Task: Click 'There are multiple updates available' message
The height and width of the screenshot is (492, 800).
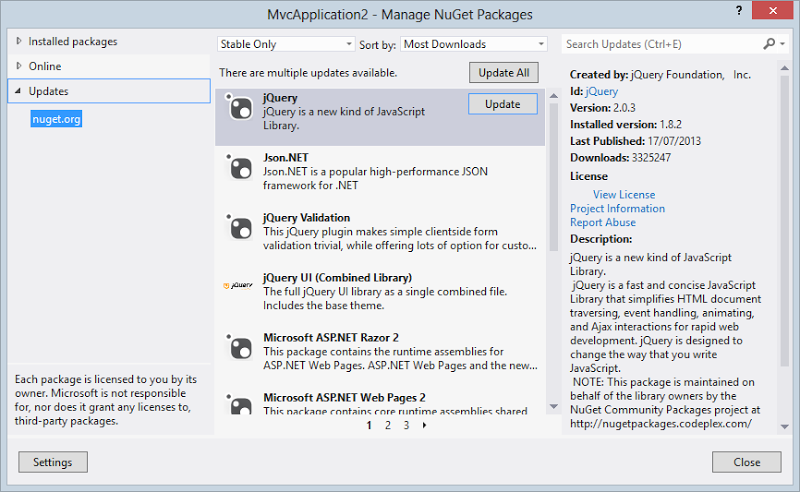Action: click(308, 73)
